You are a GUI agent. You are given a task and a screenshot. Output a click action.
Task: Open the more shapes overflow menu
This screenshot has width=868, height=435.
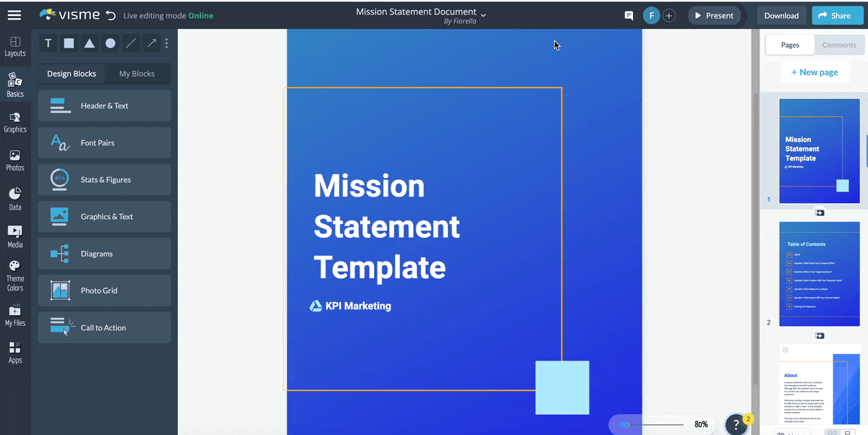[x=166, y=43]
